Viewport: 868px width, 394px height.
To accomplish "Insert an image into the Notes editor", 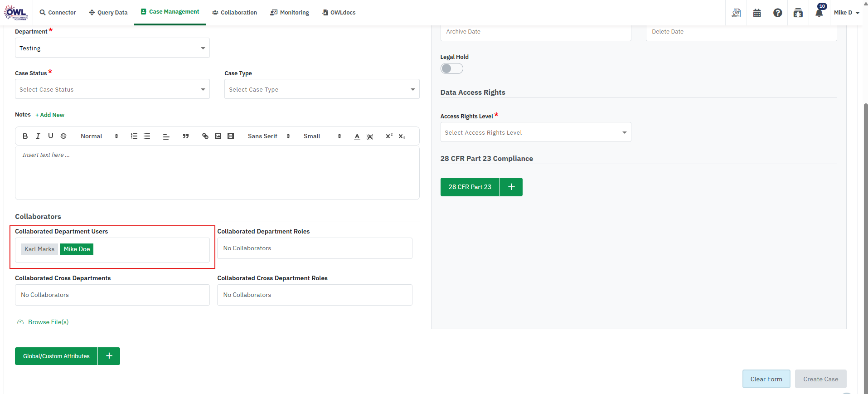I will (x=218, y=136).
